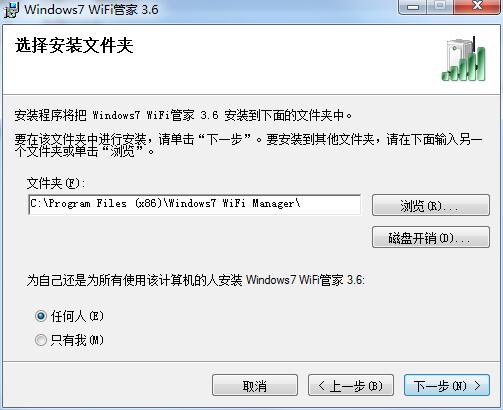Click the installer icon in title bar
The width and height of the screenshot is (503, 410).
(11, 9)
